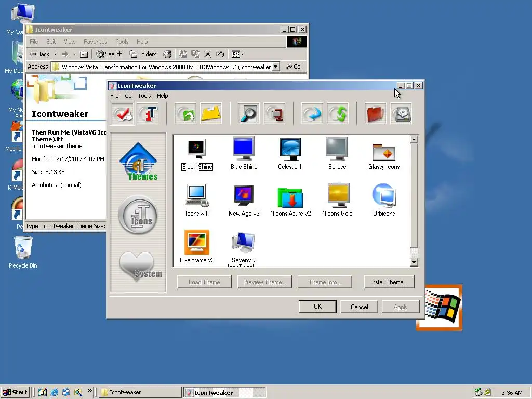Select the Pixelorama v3 theme
The image size is (532, 399).
coord(197,247)
